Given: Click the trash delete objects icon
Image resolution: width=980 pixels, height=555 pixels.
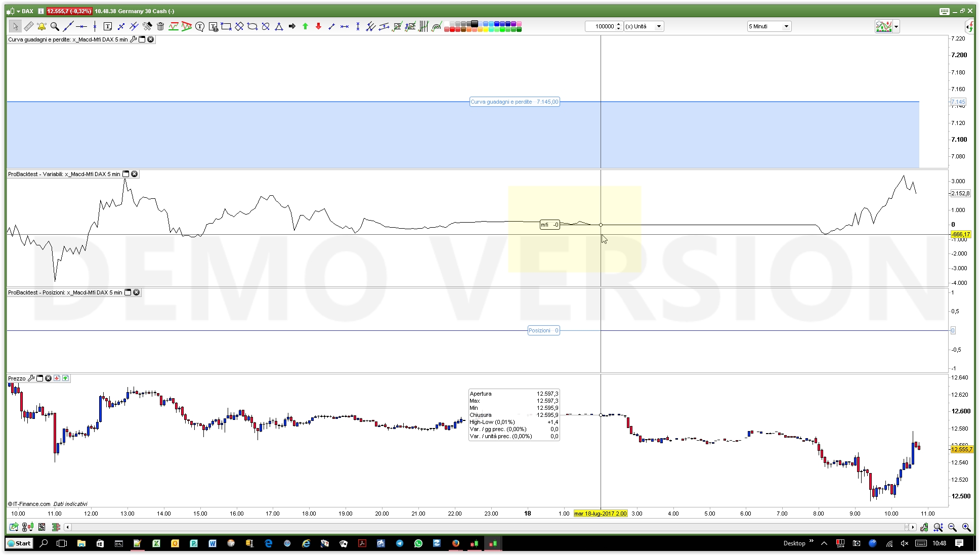Looking at the screenshot, I should click(x=160, y=26).
